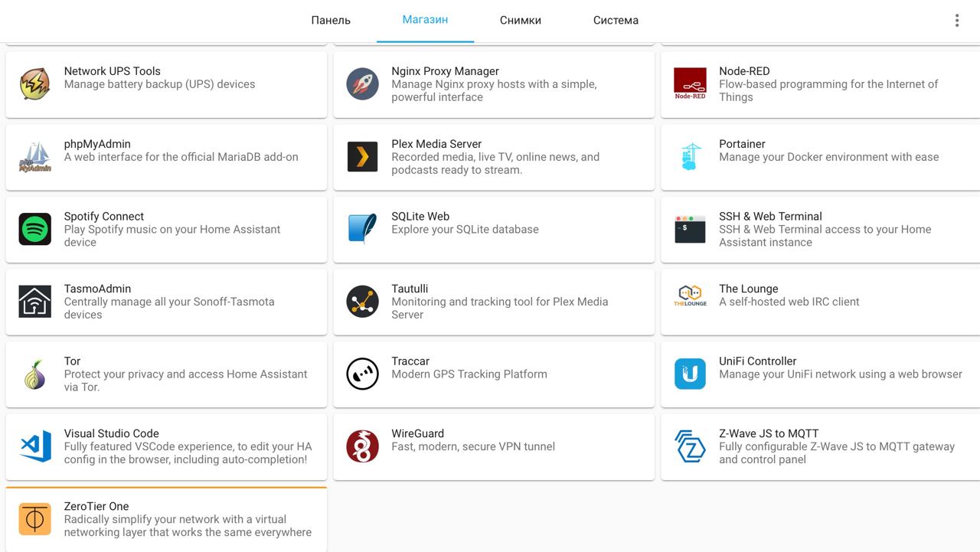This screenshot has height=552, width=980.
Task: Click the Spotify Connect green icon
Action: point(34,229)
